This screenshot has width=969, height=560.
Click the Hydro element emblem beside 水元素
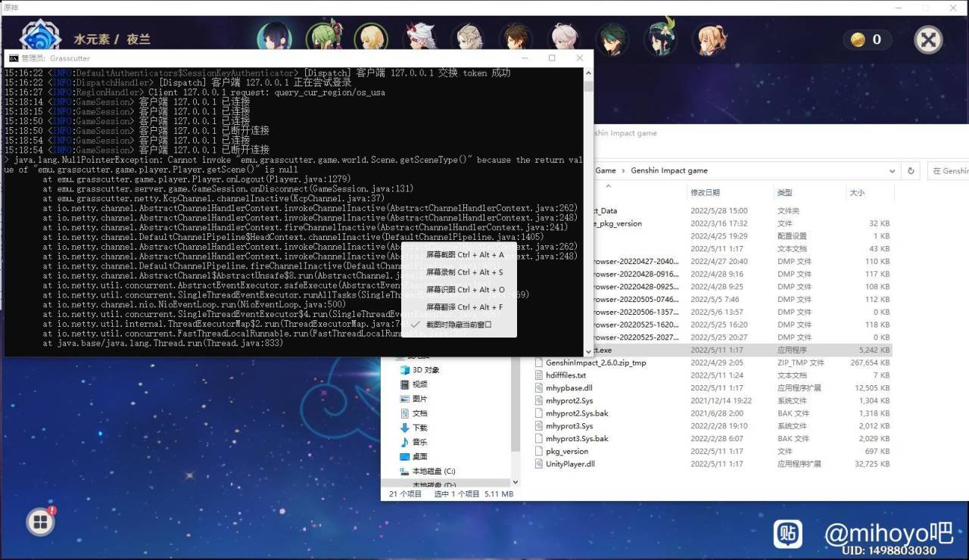tap(40, 37)
